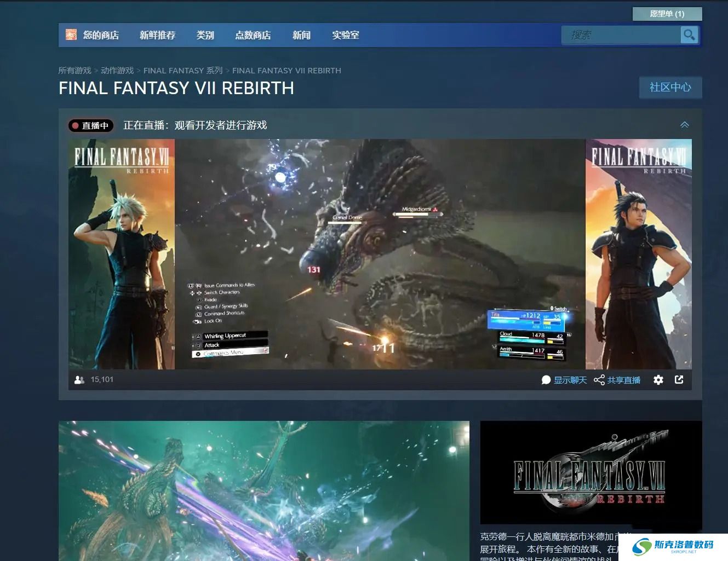Image resolution: width=728 pixels, height=561 pixels.
Task: Collapse the live broadcast panel
Action: (x=684, y=125)
